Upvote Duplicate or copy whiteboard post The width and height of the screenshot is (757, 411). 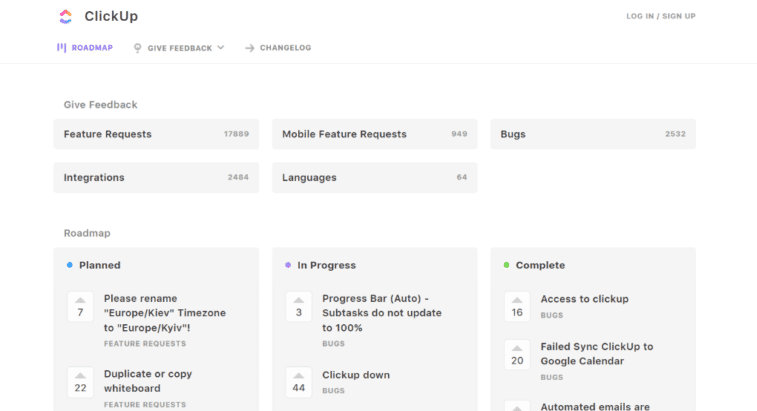tap(80, 382)
